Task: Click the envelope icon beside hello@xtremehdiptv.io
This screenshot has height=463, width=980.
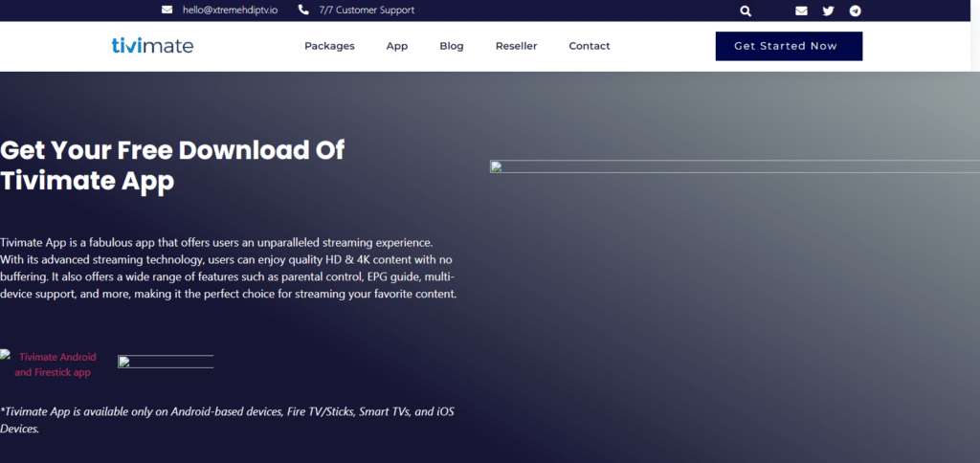Action: click(x=167, y=10)
